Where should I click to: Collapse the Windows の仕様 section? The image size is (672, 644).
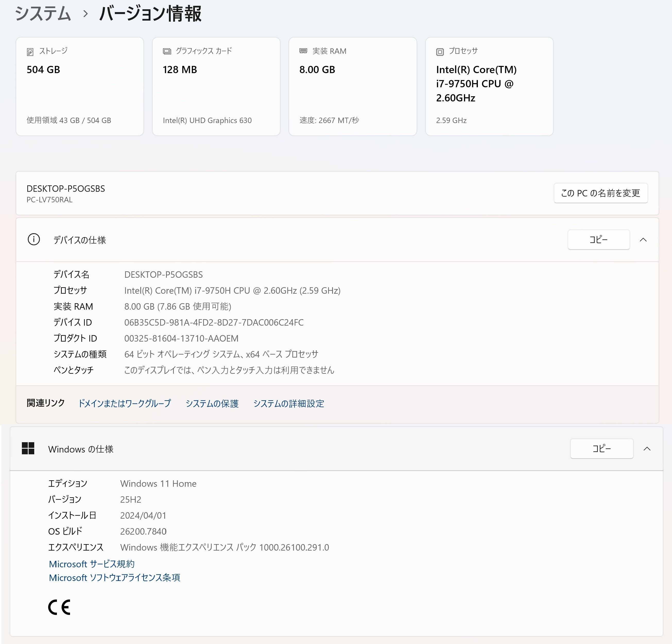tap(647, 449)
